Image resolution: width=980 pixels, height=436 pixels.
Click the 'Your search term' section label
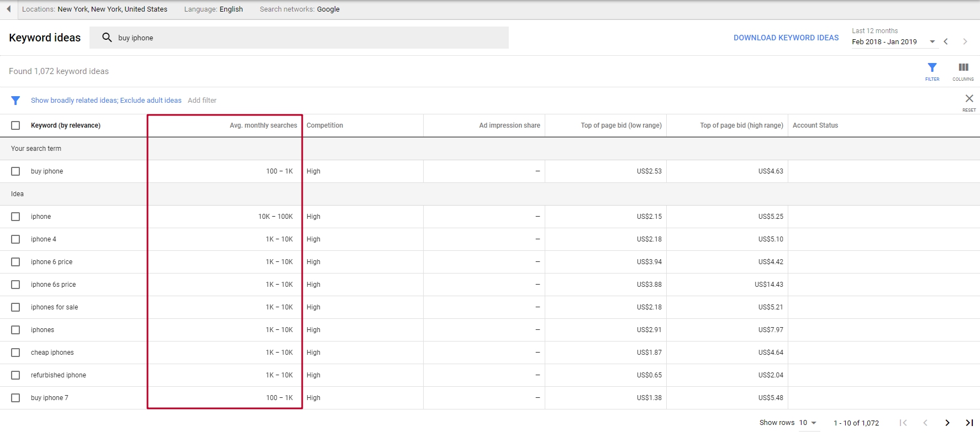(x=36, y=149)
